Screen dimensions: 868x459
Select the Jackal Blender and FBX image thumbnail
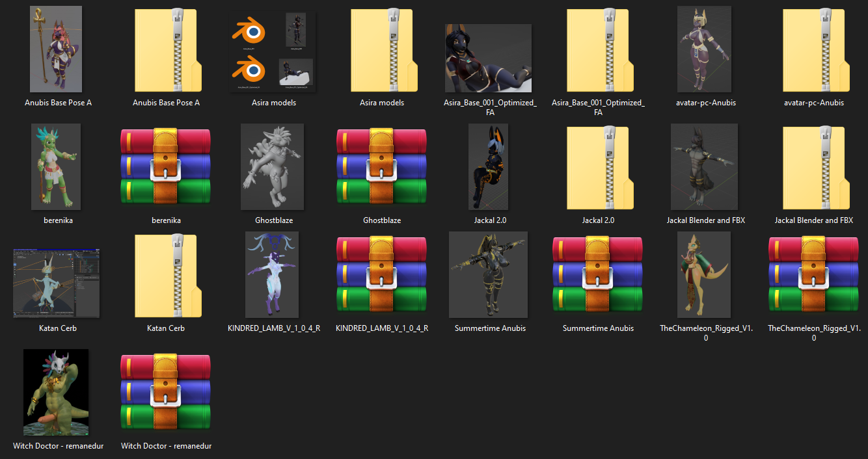coord(704,166)
